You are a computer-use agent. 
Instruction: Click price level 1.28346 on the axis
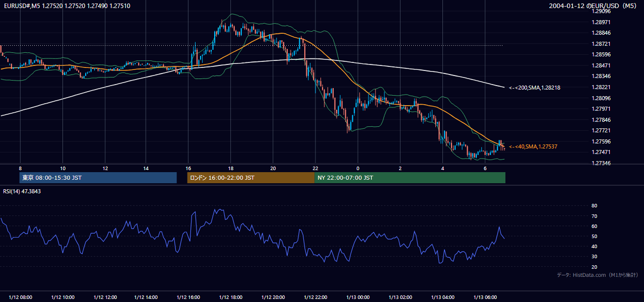coord(601,76)
